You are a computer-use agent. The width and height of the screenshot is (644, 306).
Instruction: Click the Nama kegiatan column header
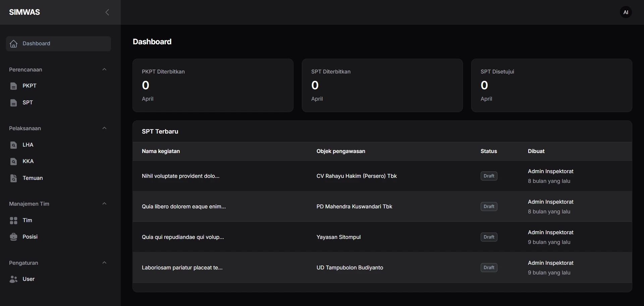(161, 151)
